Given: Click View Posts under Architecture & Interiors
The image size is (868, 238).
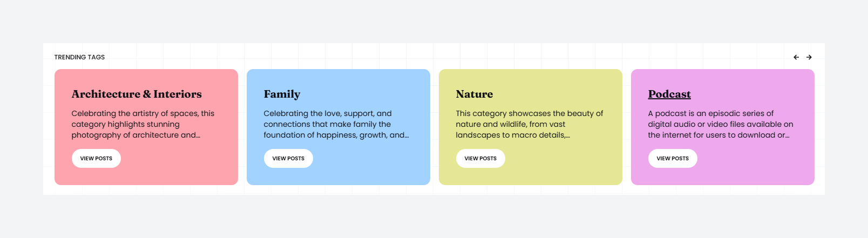Looking at the screenshot, I should click(x=96, y=159).
